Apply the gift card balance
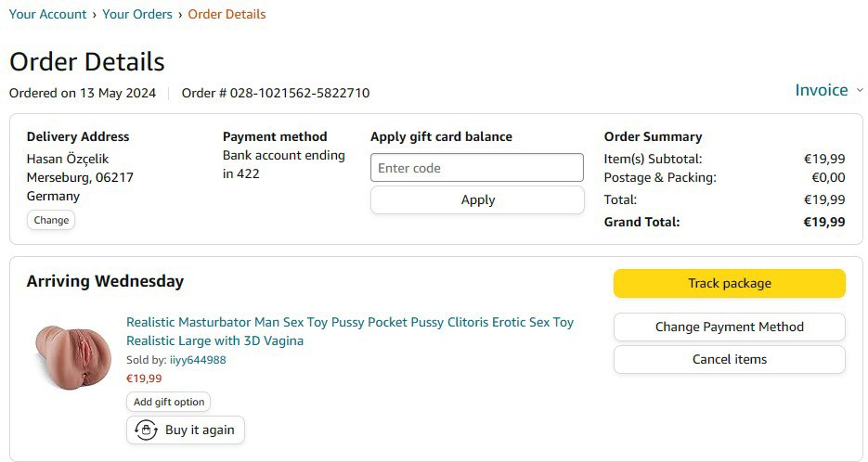 click(477, 199)
